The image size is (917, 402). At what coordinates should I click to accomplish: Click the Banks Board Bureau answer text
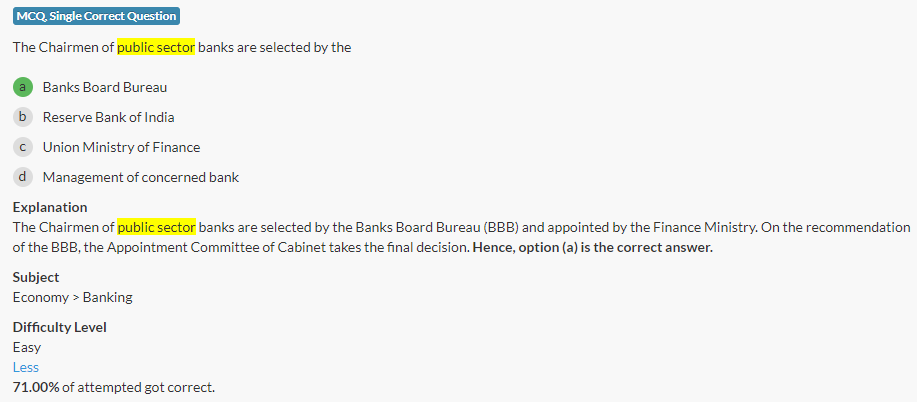105,87
